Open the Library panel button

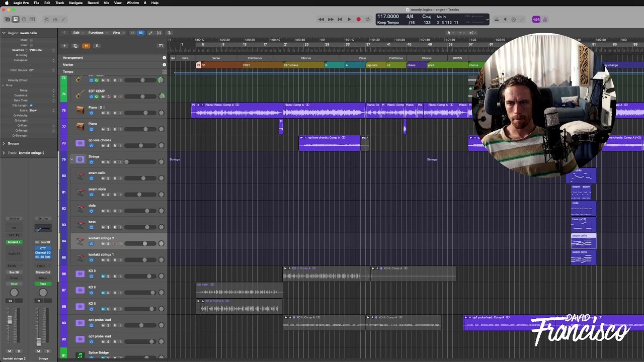[x=7, y=20]
